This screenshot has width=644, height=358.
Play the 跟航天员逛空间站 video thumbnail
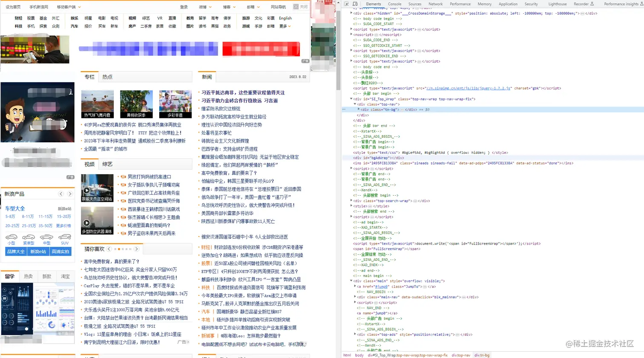(x=97, y=188)
